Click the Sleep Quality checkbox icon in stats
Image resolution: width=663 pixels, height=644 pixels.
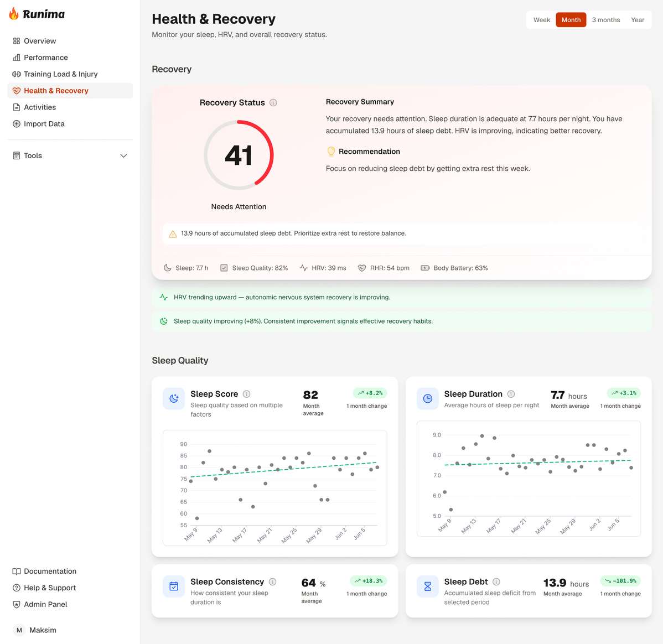click(224, 268)
